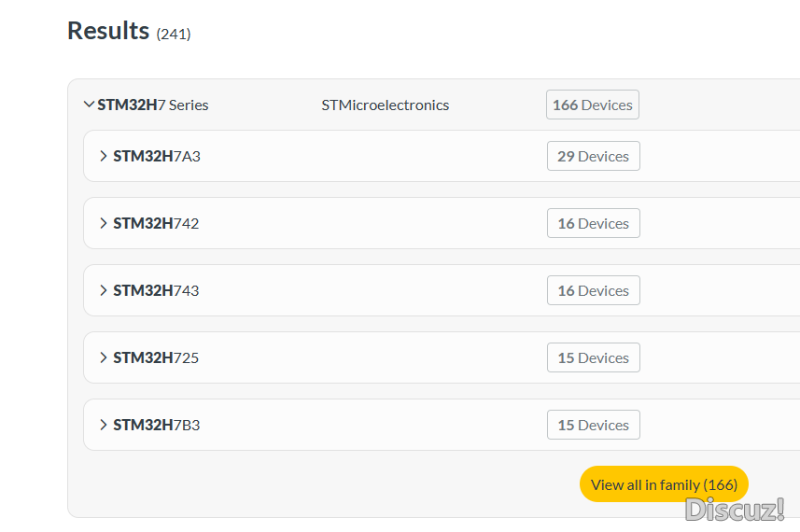This screenshot has height=532, width=800.
Task: Expand the STM32H725 chevron arrow
Action: 103,358
